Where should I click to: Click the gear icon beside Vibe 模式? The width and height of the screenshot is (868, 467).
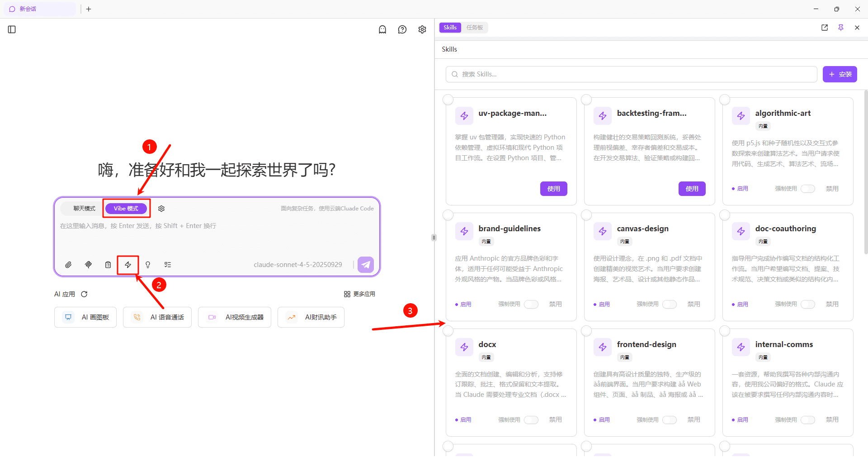(161, 209)
